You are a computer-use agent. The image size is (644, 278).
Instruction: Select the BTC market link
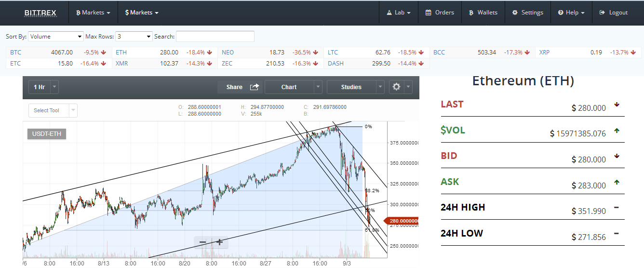[x=16, y=52]
